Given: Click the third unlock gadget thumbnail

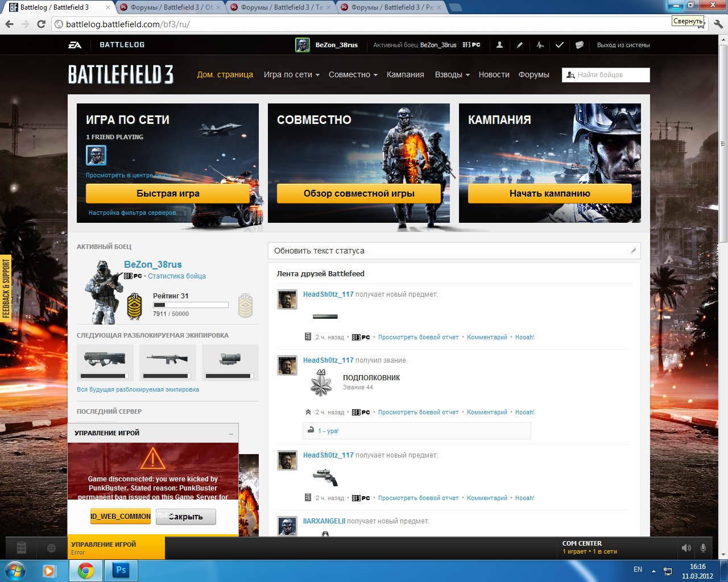Looking at the screenshot, I should tap(230, 363).
